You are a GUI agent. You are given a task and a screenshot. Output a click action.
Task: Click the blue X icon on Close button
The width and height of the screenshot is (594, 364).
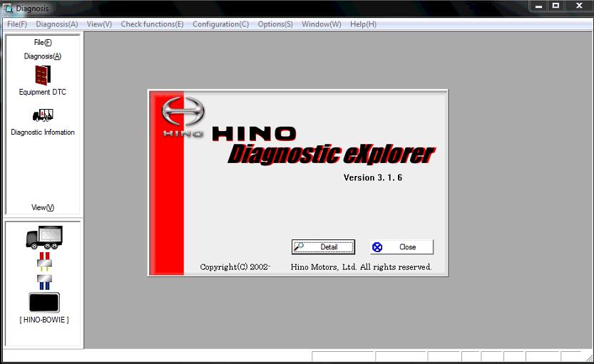377,247
